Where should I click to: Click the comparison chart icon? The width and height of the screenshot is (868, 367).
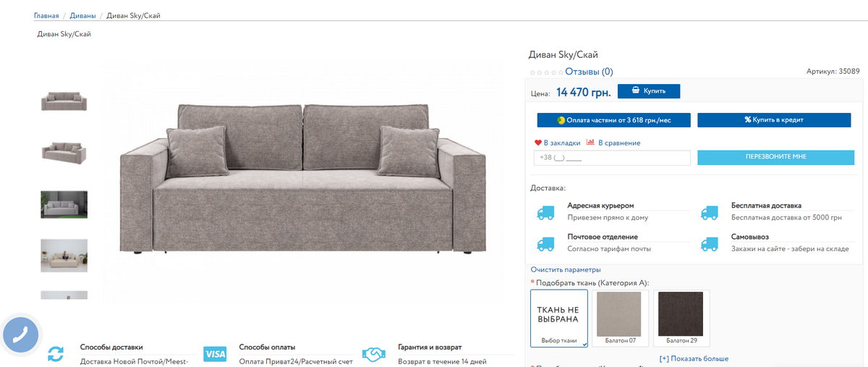coord(590,143)
